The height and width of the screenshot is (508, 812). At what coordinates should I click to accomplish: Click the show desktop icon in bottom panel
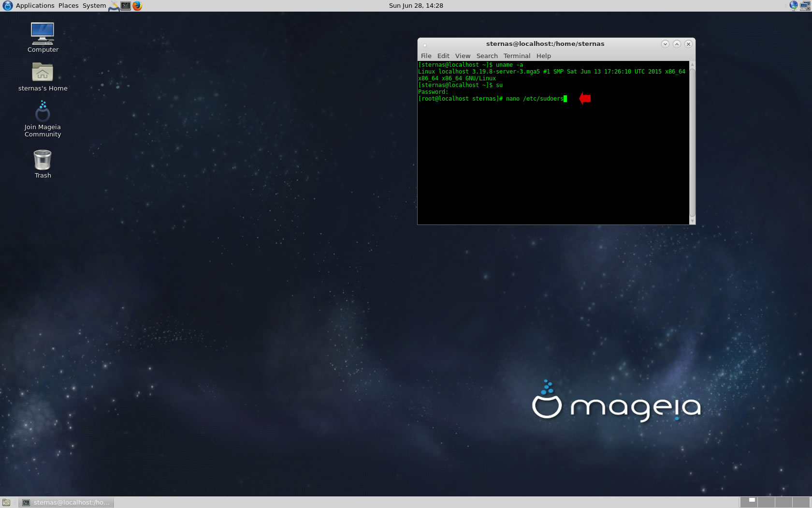coord(6,503)
